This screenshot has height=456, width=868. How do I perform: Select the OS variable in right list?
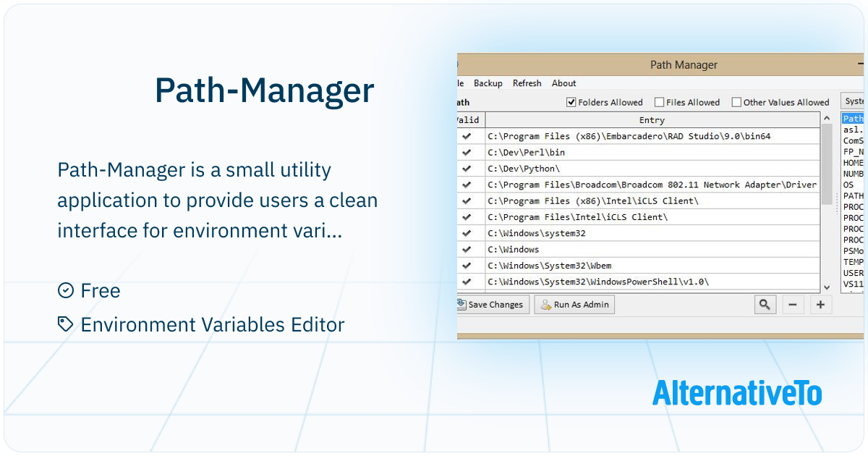(x=848, y=185)
